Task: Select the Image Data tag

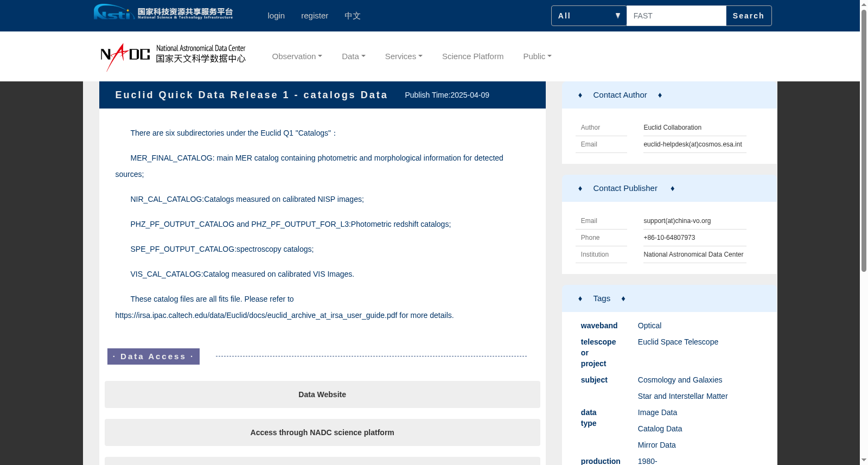Action: (658, 412)
